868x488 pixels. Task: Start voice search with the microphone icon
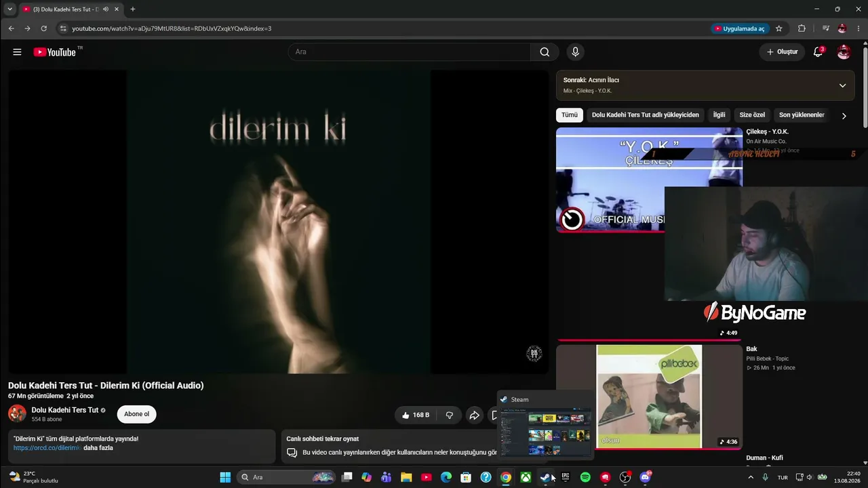tap(576, 52)
